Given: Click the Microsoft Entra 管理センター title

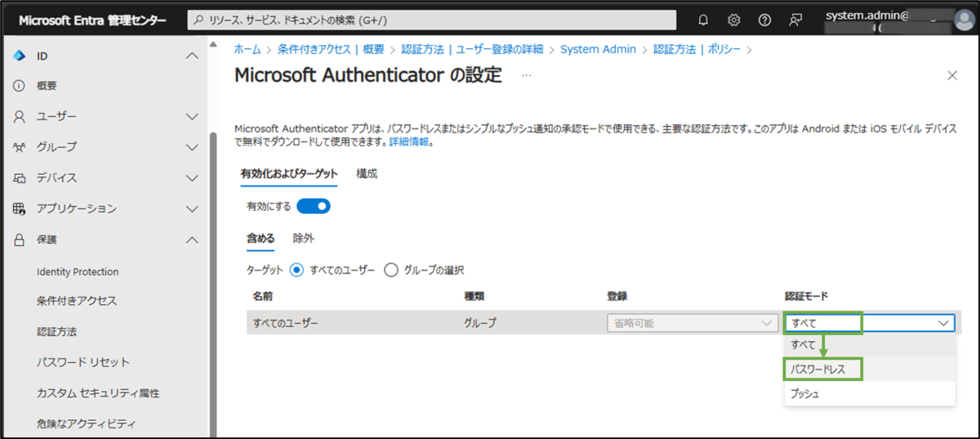Looking at the screenshot, I should tap(92, 20).
